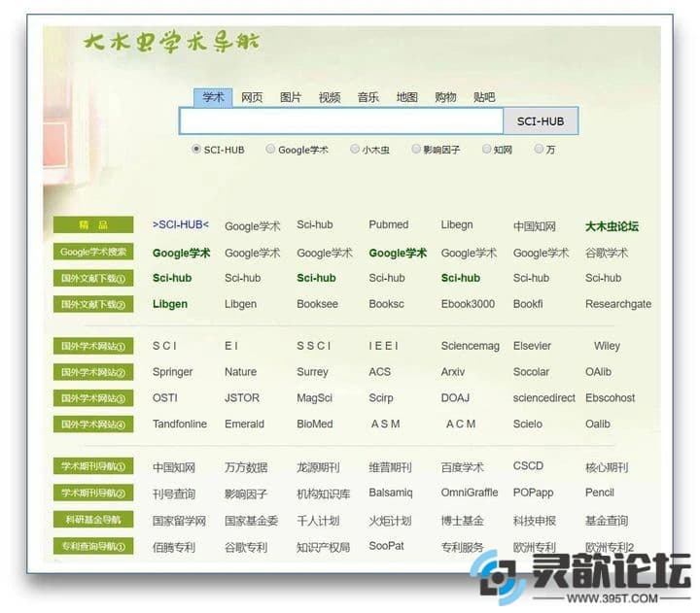
Task: Open the Wiley link
Action: pos(607,346)
